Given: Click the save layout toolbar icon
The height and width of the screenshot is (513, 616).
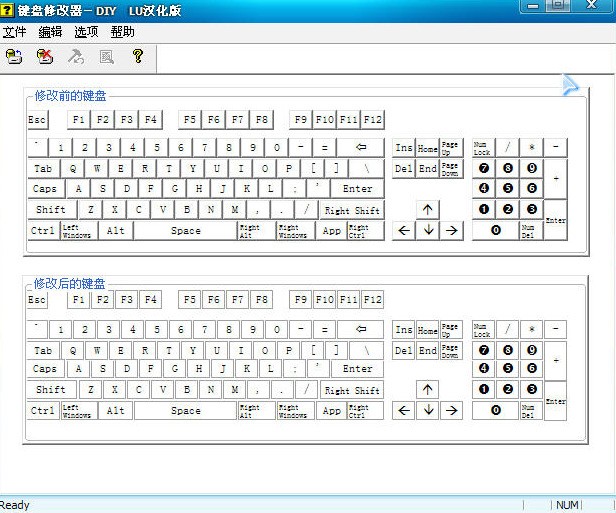Looking at the screenshot, I should (15, 57).
